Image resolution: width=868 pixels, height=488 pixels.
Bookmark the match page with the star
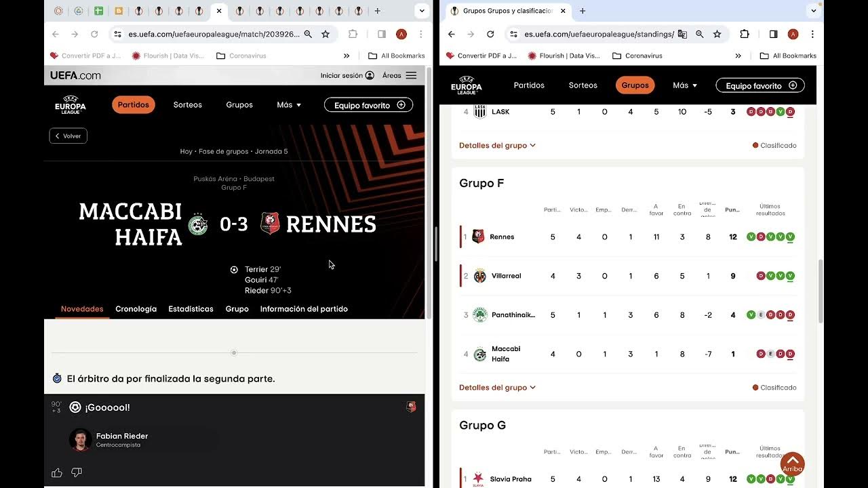[325, 34]
